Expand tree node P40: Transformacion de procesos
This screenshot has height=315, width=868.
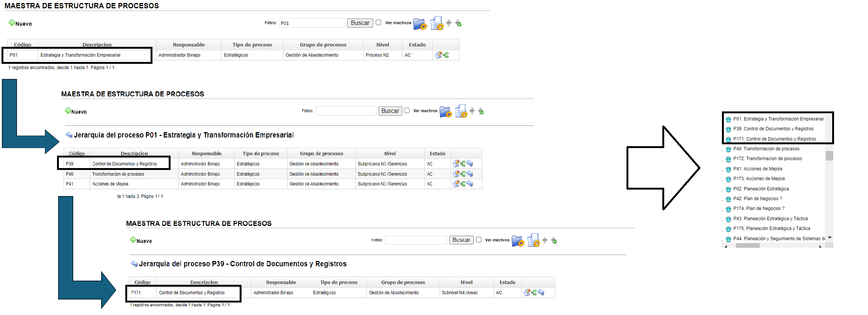pos(722,150)
